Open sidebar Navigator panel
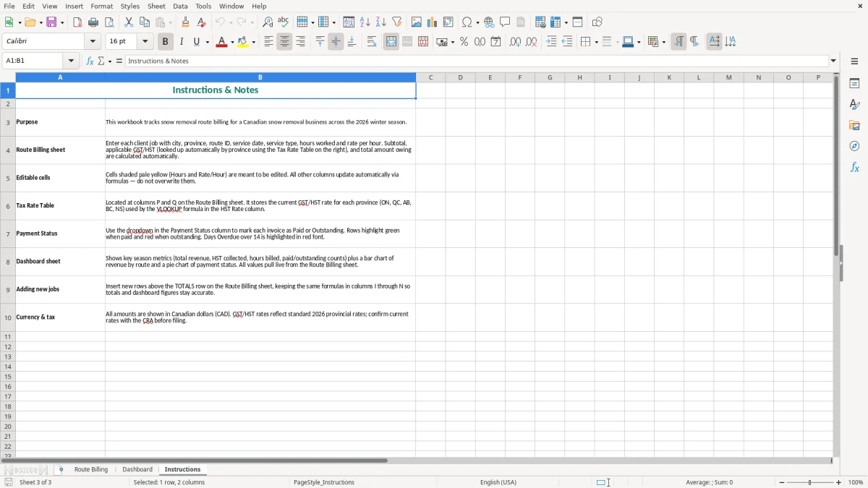The width and height of the screenshot is (868, 488). (854, 147)
